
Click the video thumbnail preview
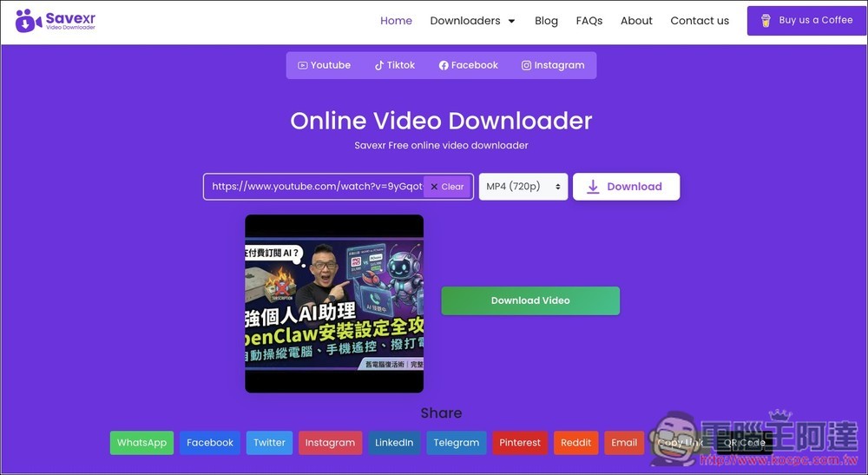coord(334,304)
